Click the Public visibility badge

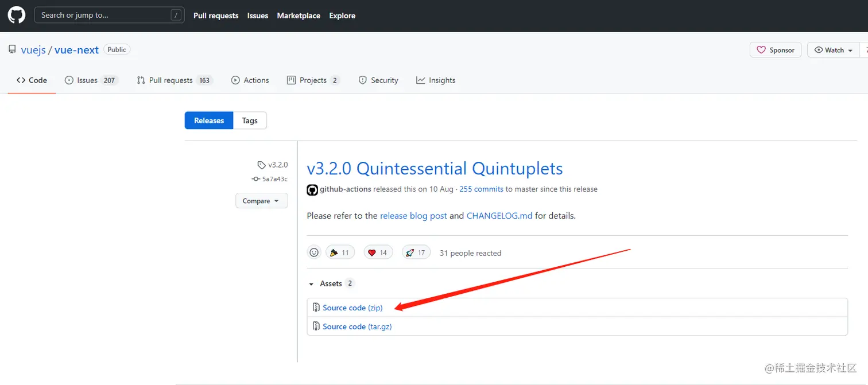117,50
